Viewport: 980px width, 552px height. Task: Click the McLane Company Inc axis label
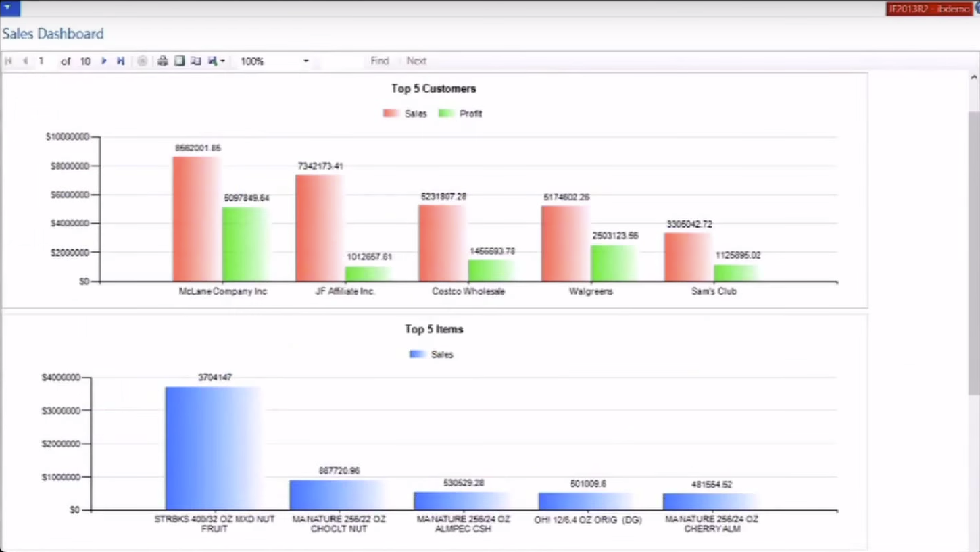coord(223,291)
